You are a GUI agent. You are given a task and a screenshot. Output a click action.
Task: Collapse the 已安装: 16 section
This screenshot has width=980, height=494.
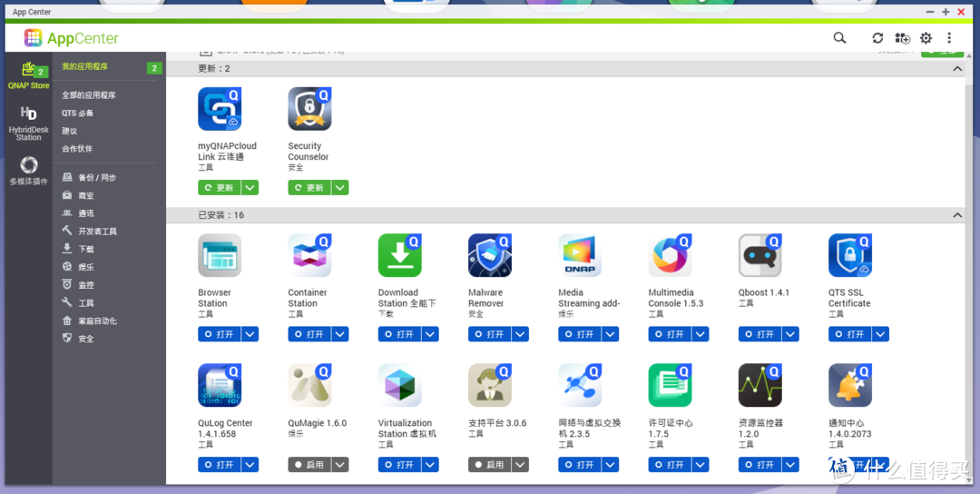(957, 215)
